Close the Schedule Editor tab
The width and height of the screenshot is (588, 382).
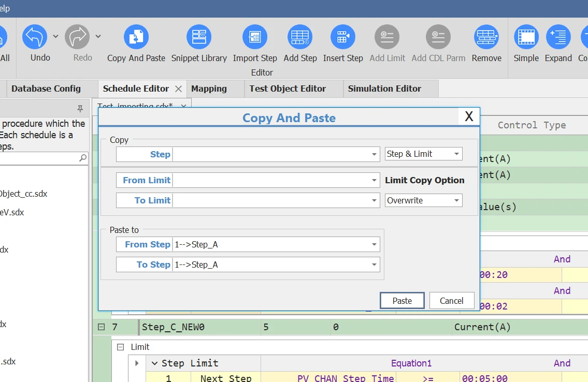pyautogui.click(x=179, y=89)
